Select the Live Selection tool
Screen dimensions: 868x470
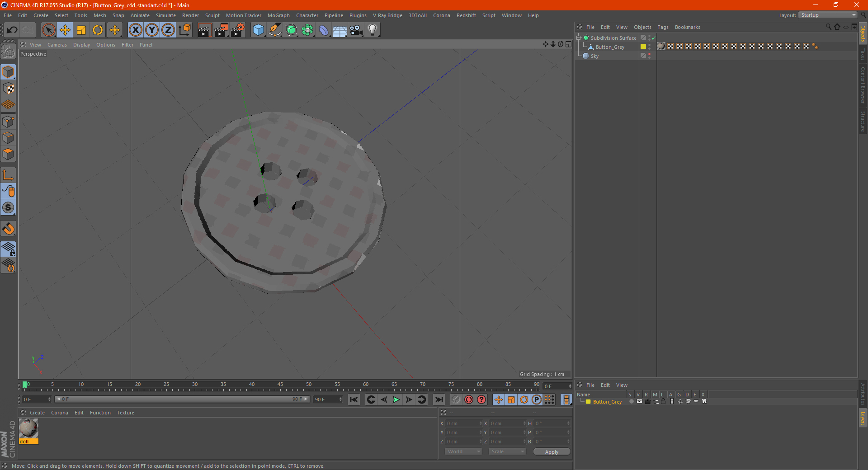(x=48, y=30)
